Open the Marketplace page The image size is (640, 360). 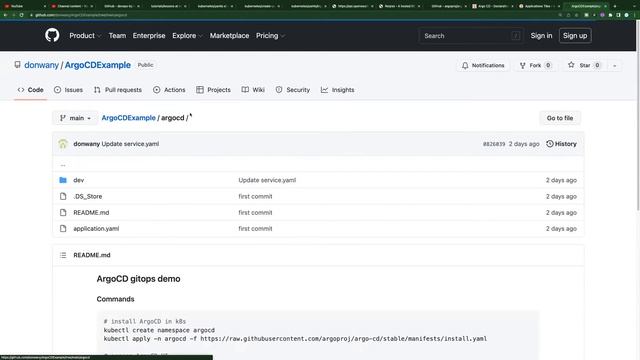[229, 36]
